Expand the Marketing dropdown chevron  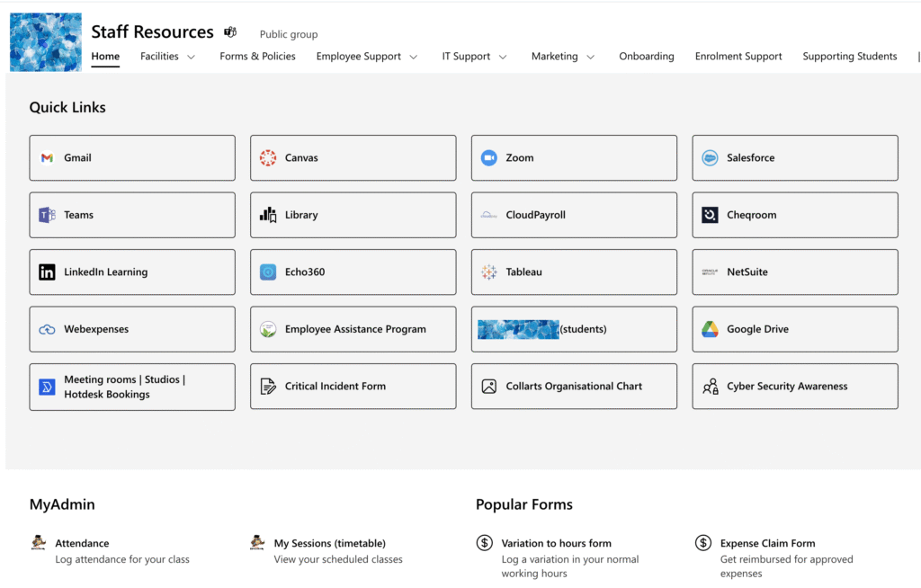(x=591, y=57)
